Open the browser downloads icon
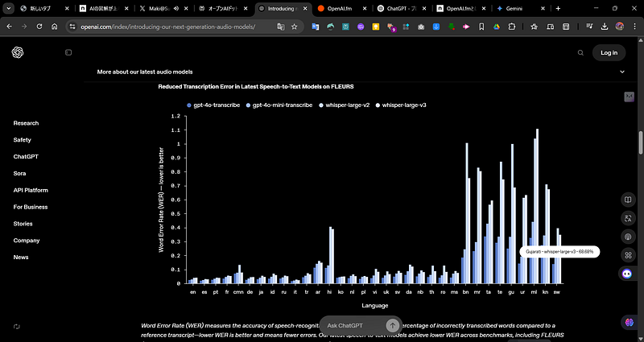Screen dimensions: 644x342 pyautogui.click(x=605, y=27)
